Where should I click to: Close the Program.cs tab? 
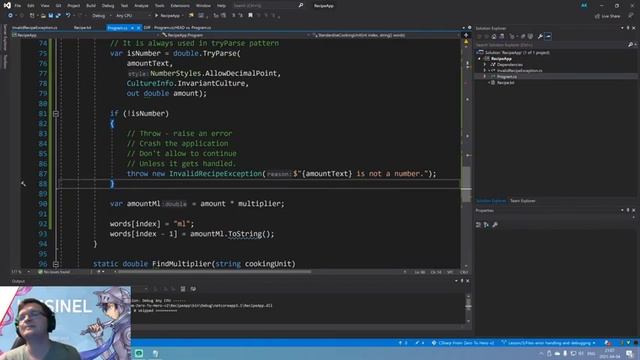pos(138,28)
